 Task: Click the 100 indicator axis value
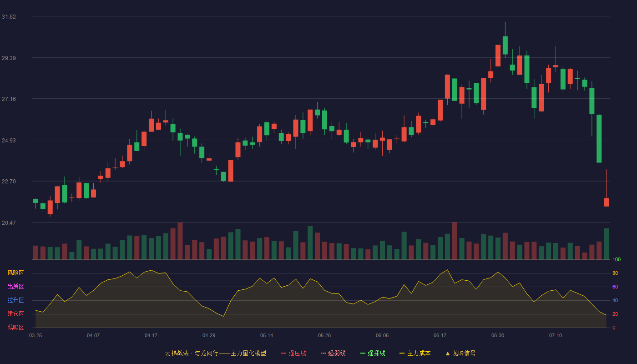pos(617,259)
